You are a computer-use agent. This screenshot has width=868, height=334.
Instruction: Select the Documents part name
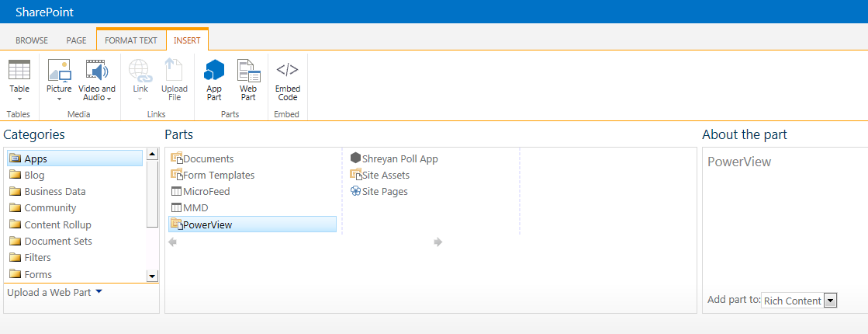pos(209,159)
